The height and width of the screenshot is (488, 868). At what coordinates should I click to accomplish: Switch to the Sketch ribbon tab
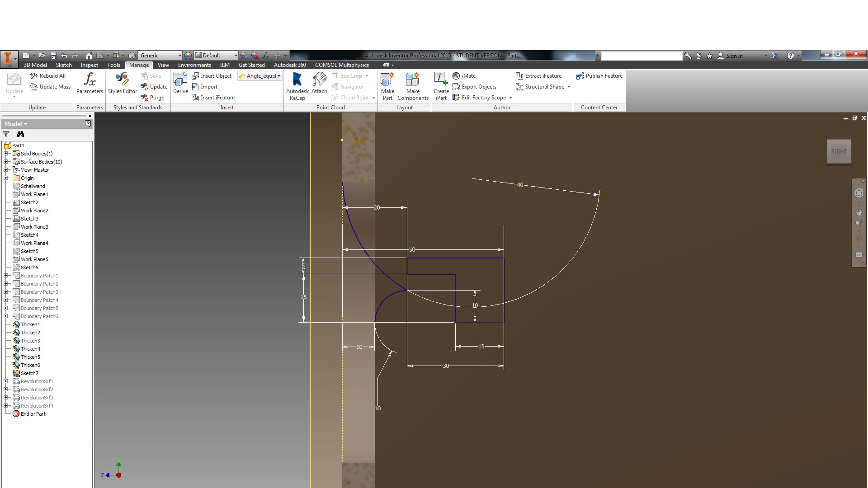pyautogui.click(x=64, y=65)
